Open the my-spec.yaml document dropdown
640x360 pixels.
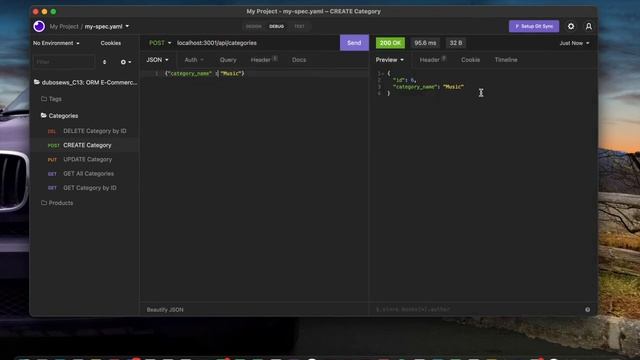click(x=107, y=27)
